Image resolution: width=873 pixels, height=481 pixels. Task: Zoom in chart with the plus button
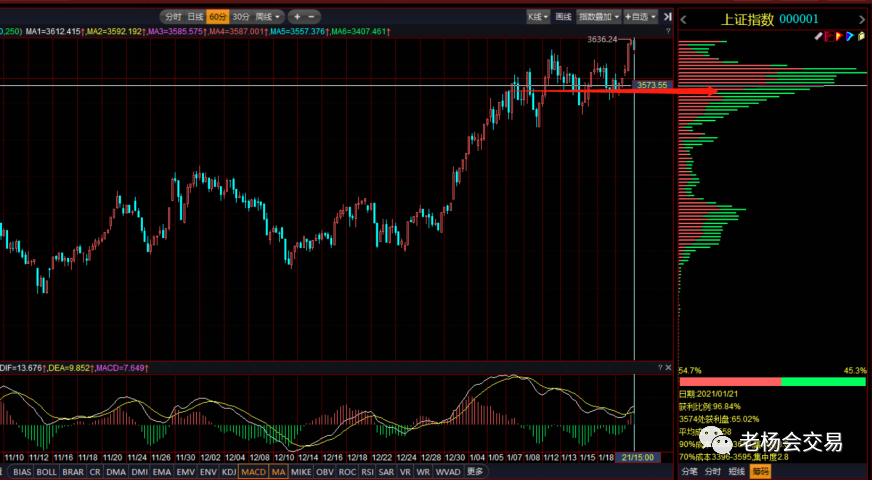(x=297, y=17)
